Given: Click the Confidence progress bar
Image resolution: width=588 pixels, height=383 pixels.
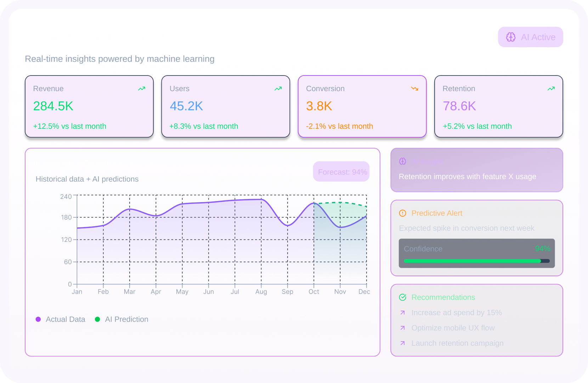Looking at the screenshot, I should click(x=476, y=261).
